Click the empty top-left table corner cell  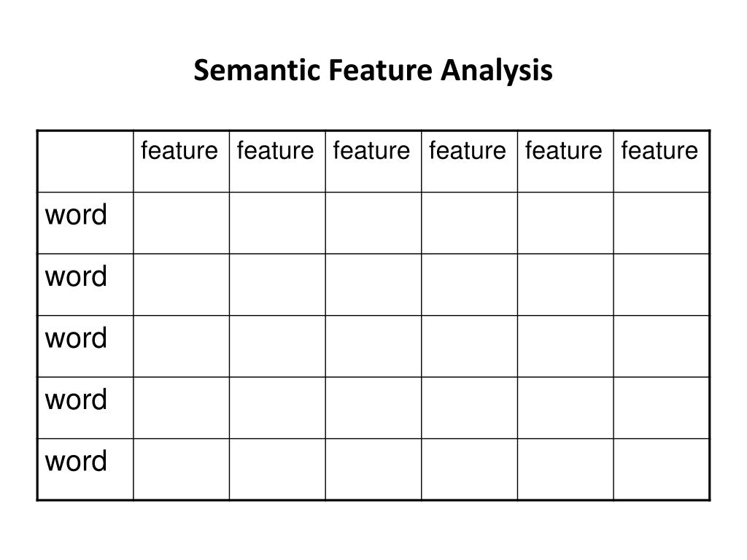point(85,161)
